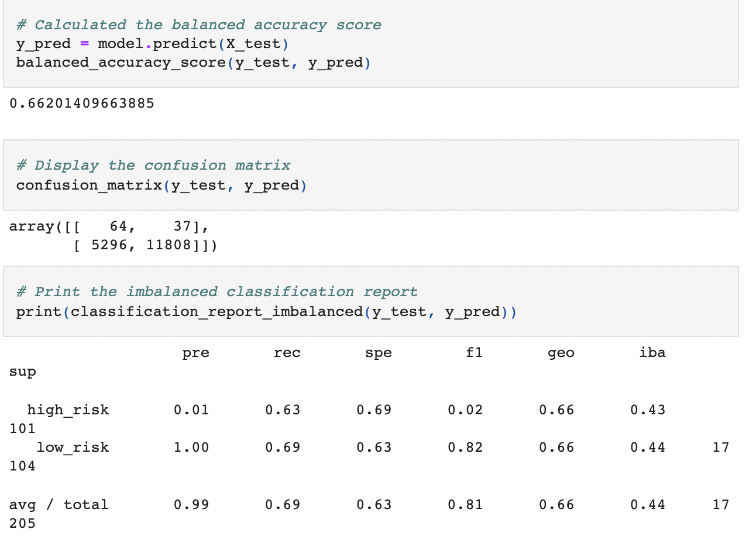Click the avg / total f1 value 0.81
This screenshot has width=756, height=560.
click(x=465, y=505)
